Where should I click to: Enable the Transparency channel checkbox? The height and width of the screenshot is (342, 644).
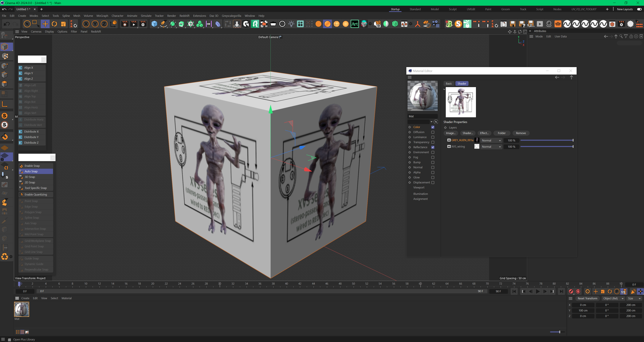tap(433, 142)
